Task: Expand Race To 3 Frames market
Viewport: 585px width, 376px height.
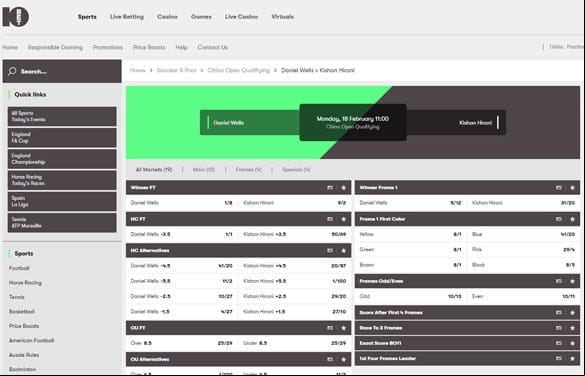Action: pos(467,328)
